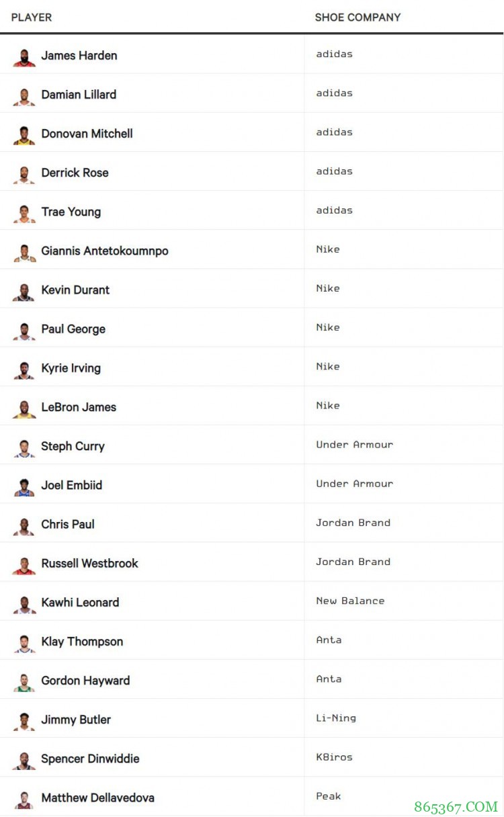
Task: Open the Klay Thompson player link
Action: coord(82,642)
